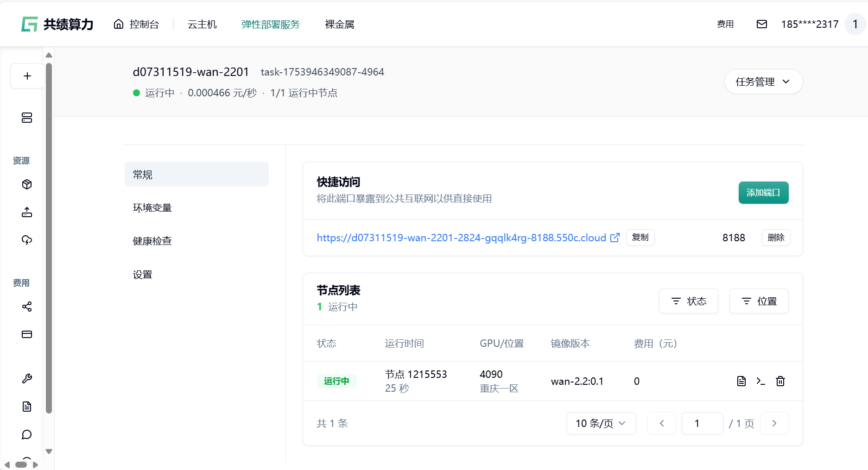Viewport: 868px width, 470px height.
Task: Open the external link icon beside URL
Action: (x=615, y=238)
